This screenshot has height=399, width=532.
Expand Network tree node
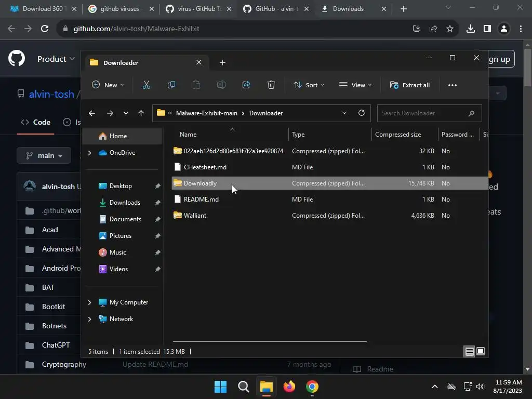[x=89, y=319]
